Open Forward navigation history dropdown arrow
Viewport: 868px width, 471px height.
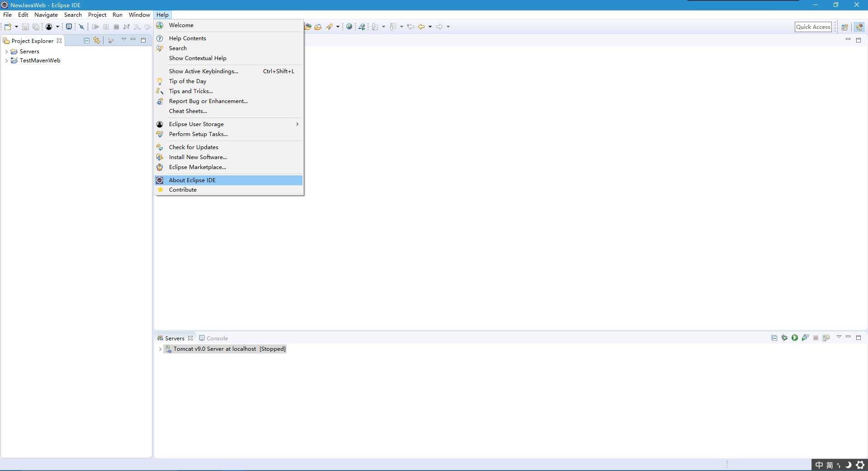coord(448,27)
